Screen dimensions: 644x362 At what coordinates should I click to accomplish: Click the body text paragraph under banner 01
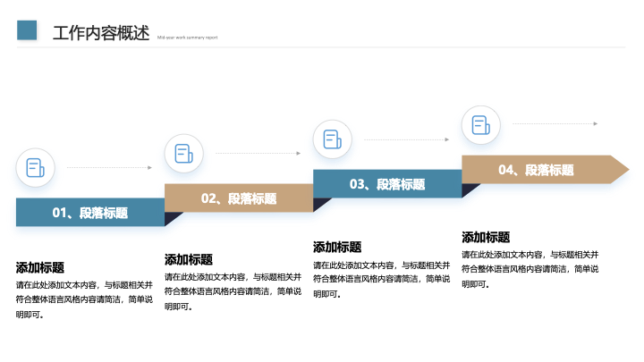pos(84,299)
